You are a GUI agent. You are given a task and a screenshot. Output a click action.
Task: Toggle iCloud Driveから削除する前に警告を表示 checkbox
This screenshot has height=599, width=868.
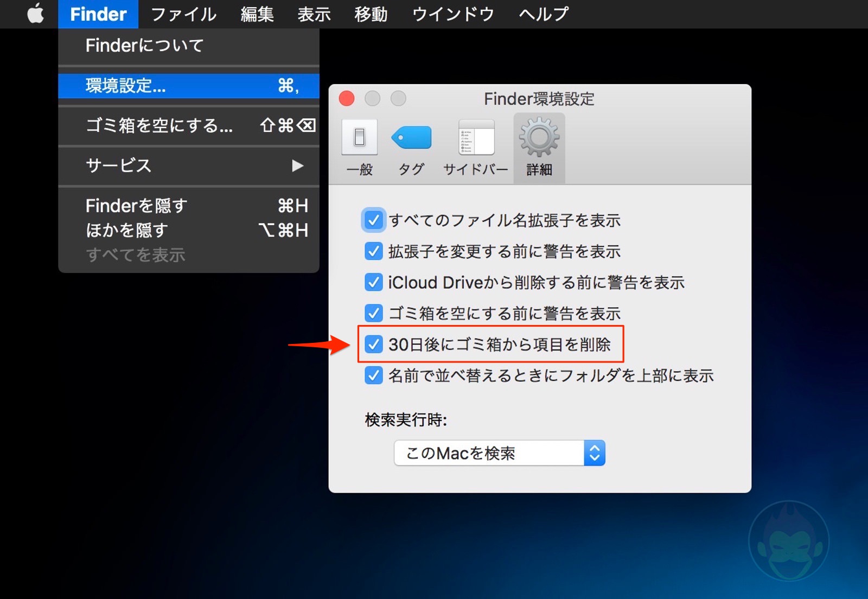click(x=373, y=282)
